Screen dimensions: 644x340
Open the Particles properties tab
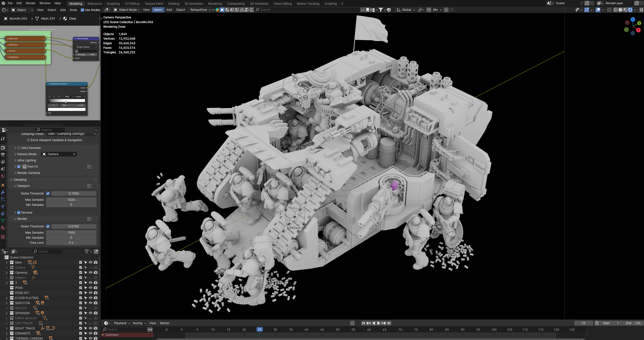click(x=3, y=199)
